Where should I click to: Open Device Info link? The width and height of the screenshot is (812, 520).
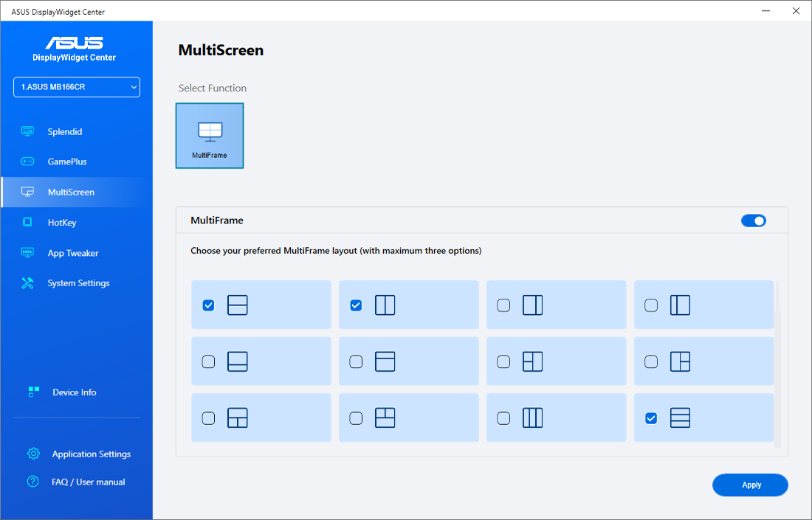point(74,392)
